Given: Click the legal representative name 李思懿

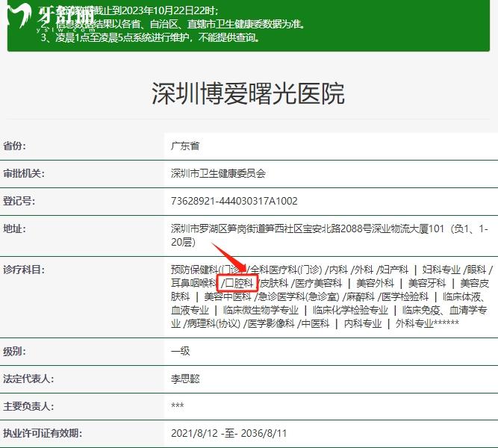Looking at the screenshot, I should coord(185,379).
